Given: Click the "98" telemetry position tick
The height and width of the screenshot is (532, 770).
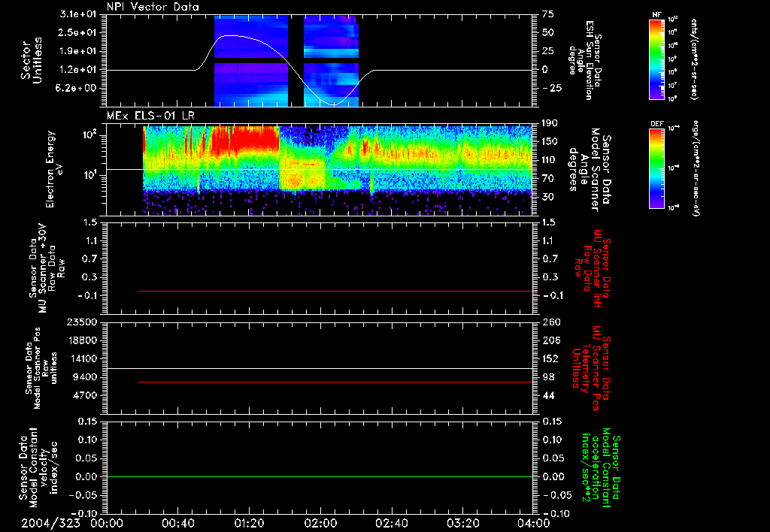Looking at the screenshot, I should pyautogui.click(x=548, y=377).
